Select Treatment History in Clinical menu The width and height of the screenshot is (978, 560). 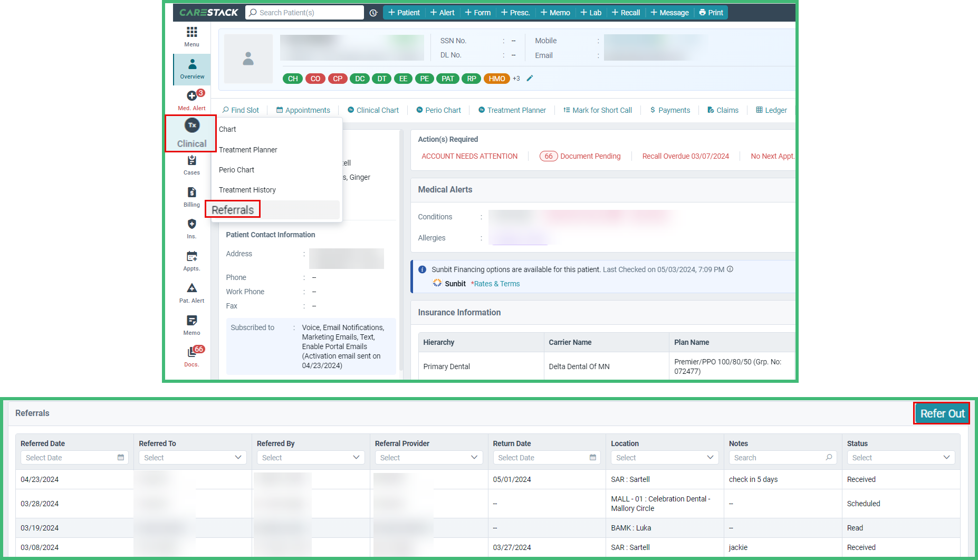click(x=247, y=190)
